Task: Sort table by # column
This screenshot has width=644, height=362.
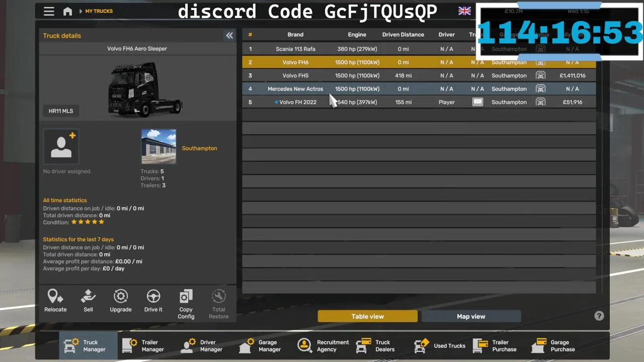Action: coord(250,35)
